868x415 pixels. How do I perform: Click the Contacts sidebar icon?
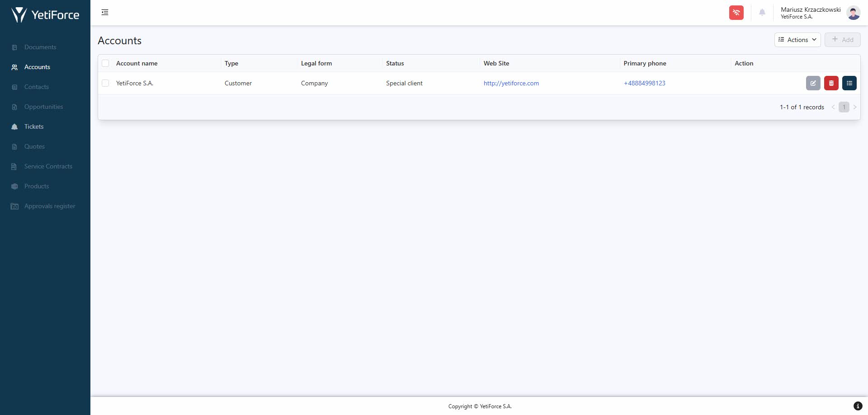(x=14, y=87)
